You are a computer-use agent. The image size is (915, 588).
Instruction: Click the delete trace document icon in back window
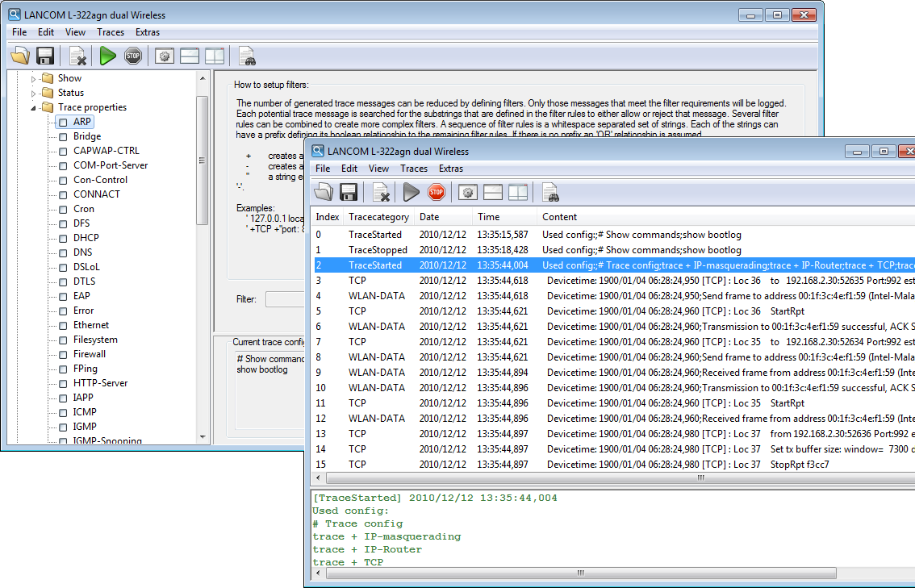tap(77, 56)
